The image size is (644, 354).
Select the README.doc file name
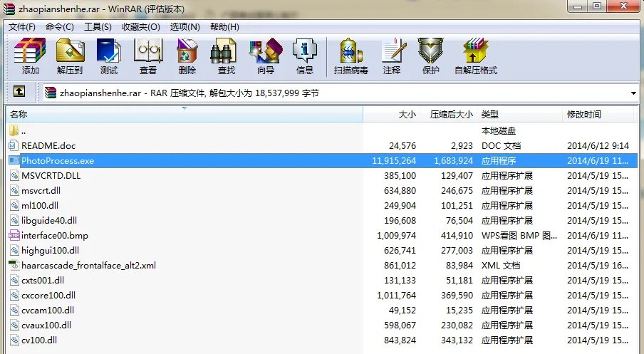48,146
